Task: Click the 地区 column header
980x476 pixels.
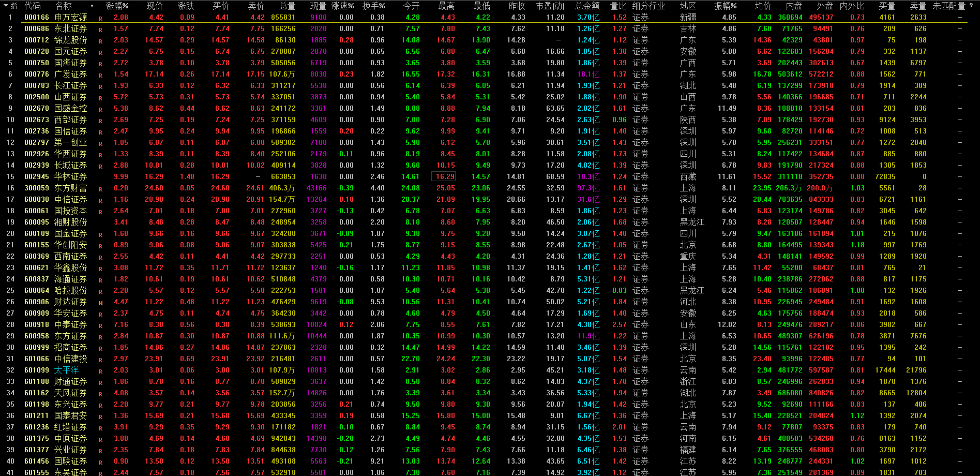Action: tap(688, 6)
